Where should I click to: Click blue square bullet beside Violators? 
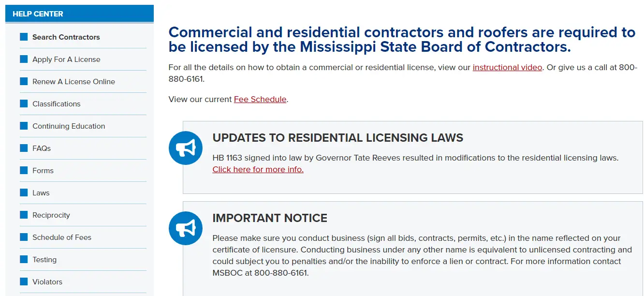pyautogui.click(x=24, y=282)
